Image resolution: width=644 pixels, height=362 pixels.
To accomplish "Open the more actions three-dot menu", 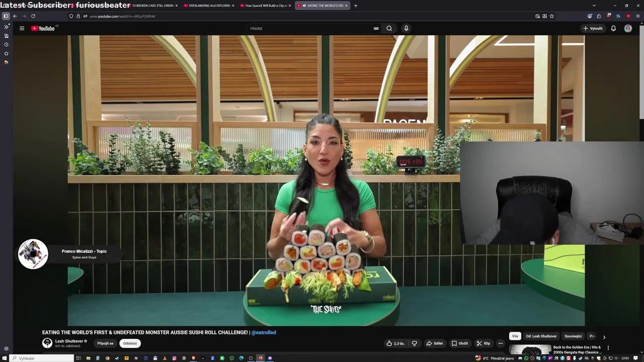I will 500,343.
